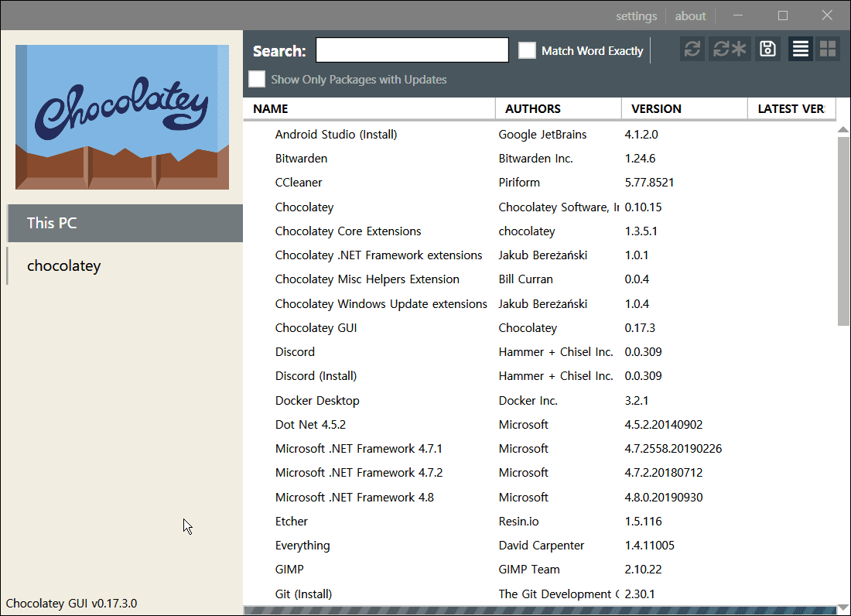Viewport: 851px width, 616px height.
Task: Click the vertical scrollbar thumb
Action: tap(842, 231)
